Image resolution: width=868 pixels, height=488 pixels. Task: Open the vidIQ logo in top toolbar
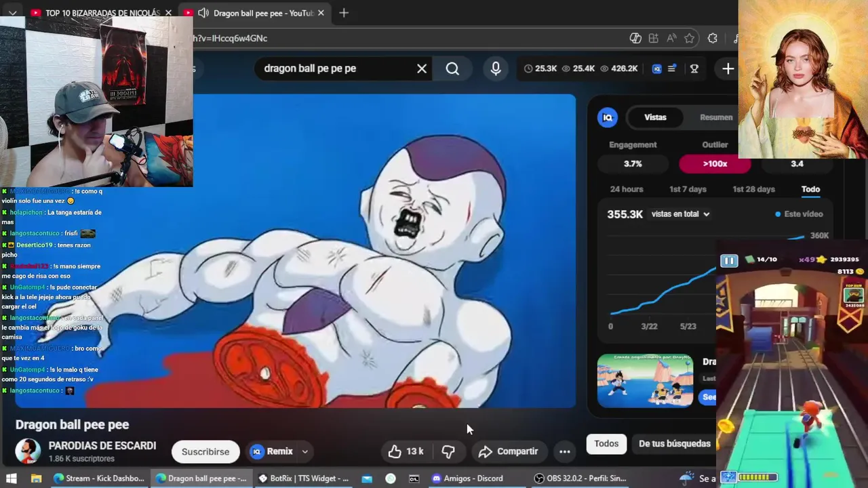pos(656,68)
